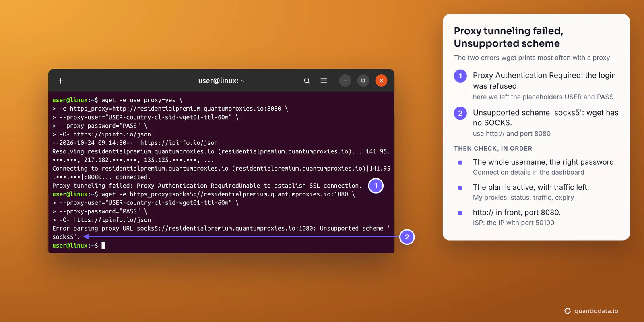The height and width of the screenshot is (322, 644).
Task: Maximize the terminal window
Action: click(363, 80)
